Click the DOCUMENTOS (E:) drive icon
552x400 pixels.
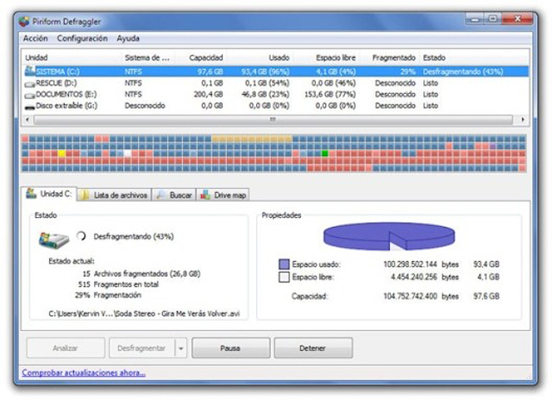pyautogui.click(x=30, y=95)
